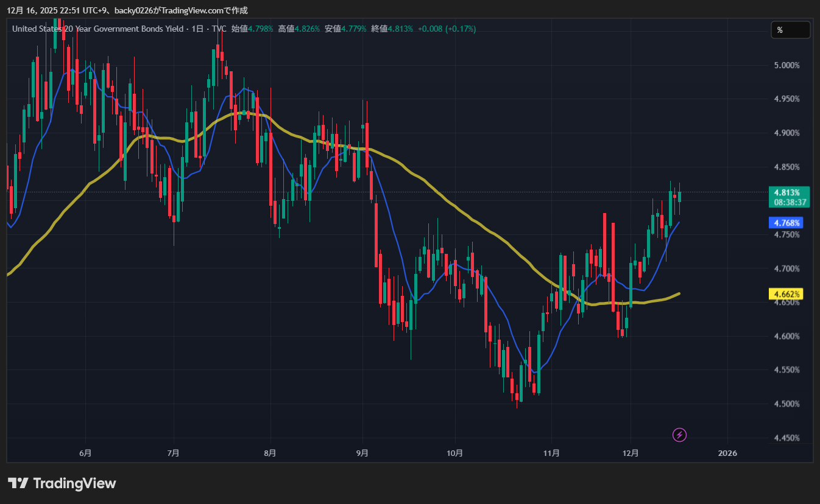This screenshot has width=820, height=504.
Task: Select the 12月 label on time axis
Action: point(631,453)
